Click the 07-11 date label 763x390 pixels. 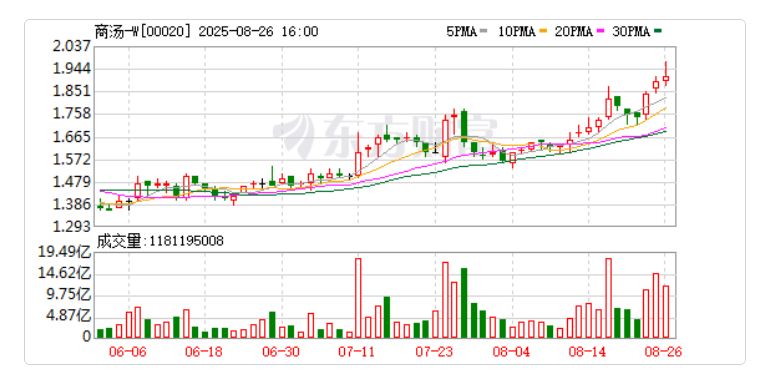click(357, 352)
